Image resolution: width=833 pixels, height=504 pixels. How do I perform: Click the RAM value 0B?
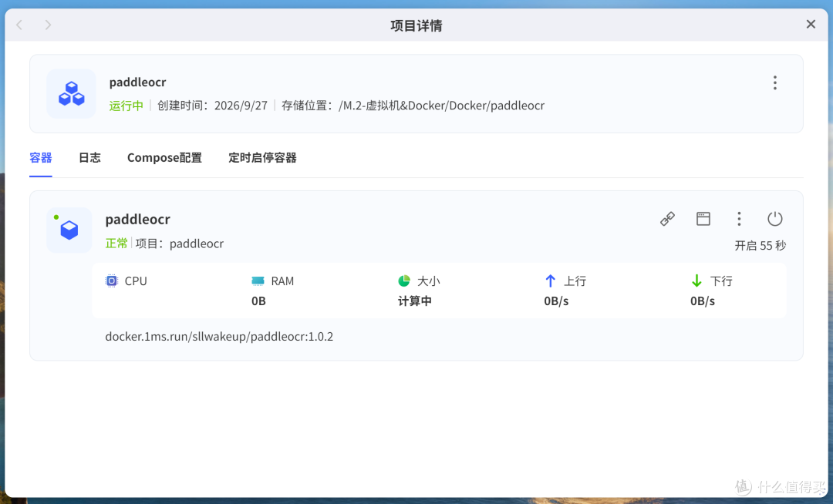258,301
